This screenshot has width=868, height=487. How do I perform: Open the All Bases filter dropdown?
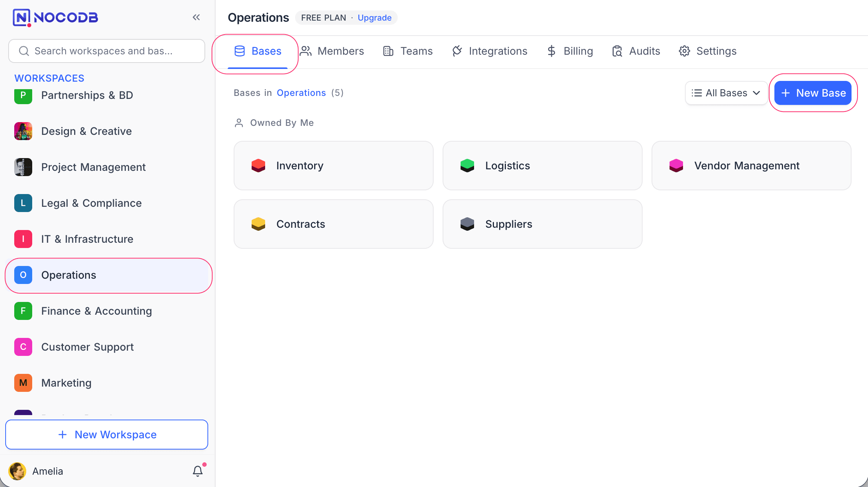(x=726, y=93)
